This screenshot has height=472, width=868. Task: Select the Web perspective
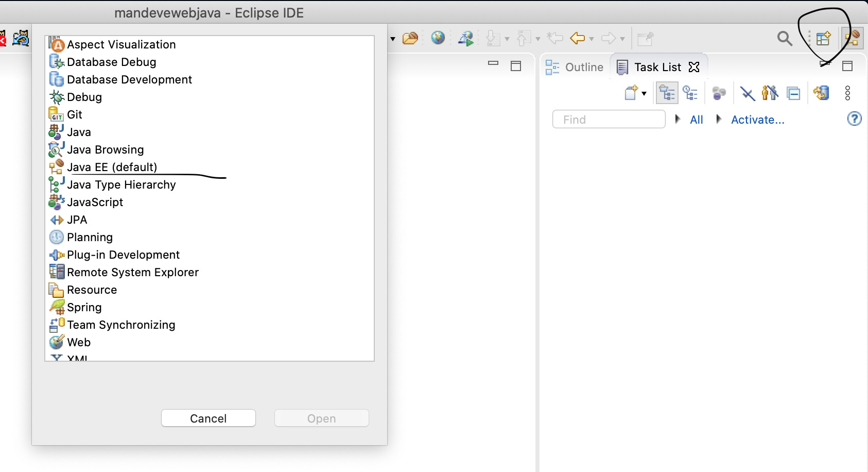tap(210, 343)
